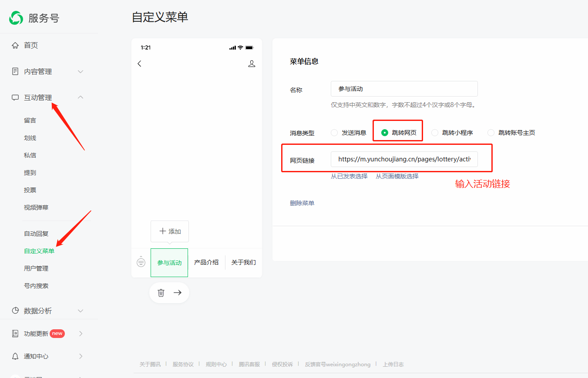Image resolution: width=588 pixels, height=378 pixels.
Task: Open 划线 in sidebar
Action: pyautogui.click(x=30, y=138)
